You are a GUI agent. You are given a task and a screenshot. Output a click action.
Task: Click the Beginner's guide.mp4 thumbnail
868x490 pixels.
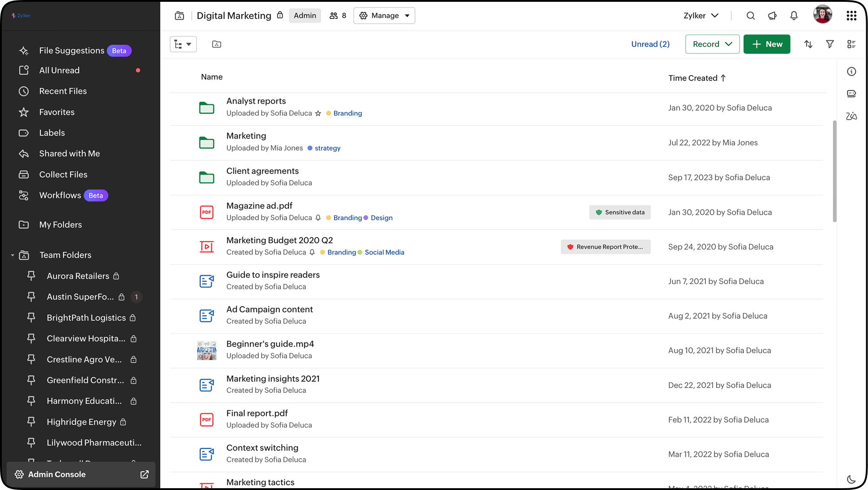(207, 350)
